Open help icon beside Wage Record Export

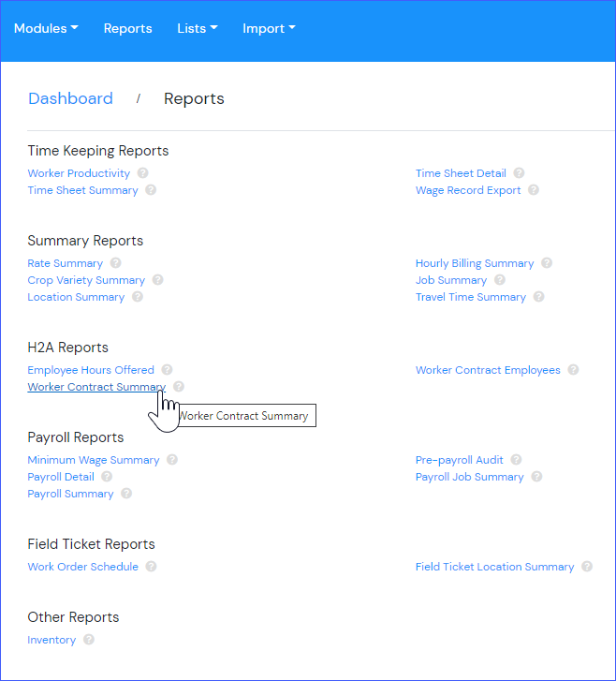pyautogui.click(x=534, y=190)
